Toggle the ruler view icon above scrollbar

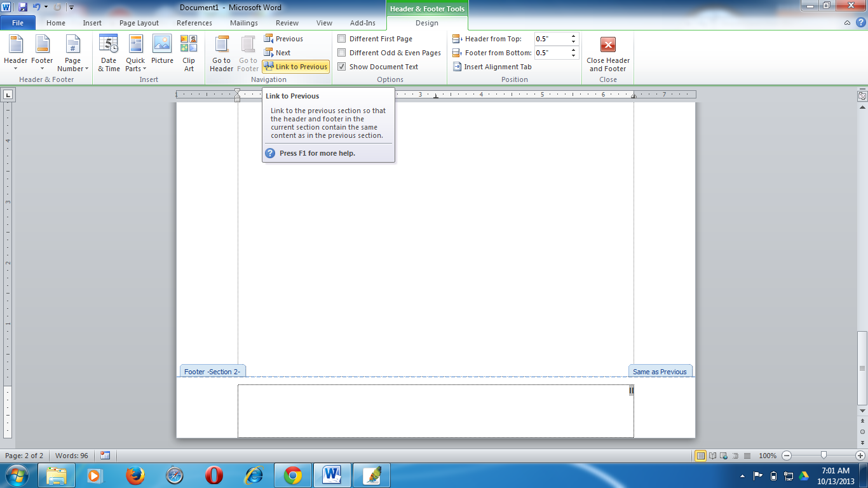862,96
